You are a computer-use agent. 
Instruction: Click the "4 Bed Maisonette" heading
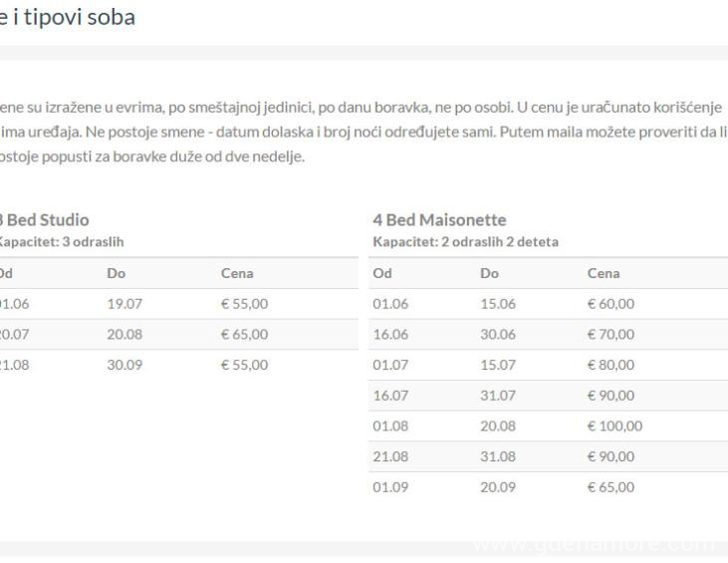pos(439,222)
